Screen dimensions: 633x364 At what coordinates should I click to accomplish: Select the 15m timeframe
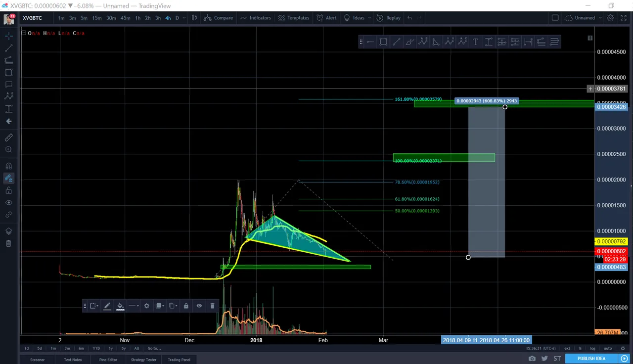(x=97, y=18)
